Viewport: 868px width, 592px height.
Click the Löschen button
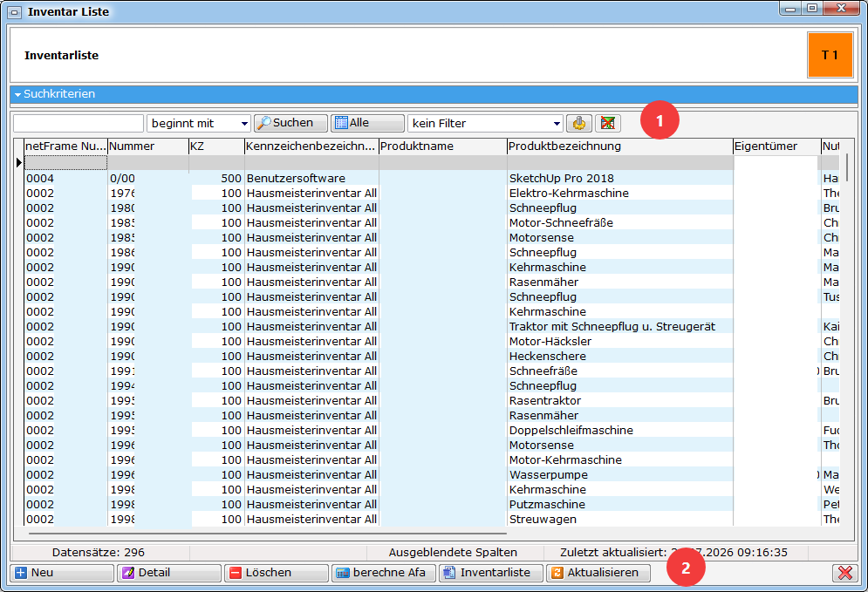(277, 573)
